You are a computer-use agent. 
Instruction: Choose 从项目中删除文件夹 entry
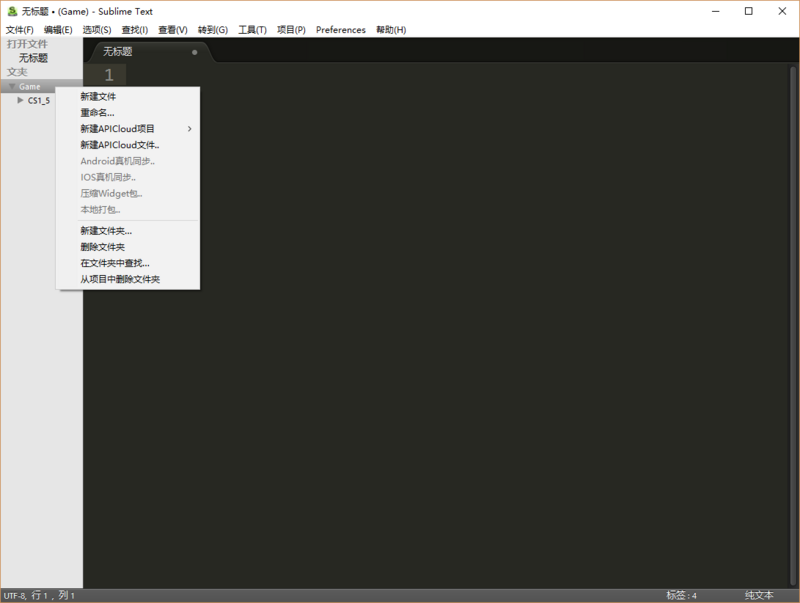(128, 279)
